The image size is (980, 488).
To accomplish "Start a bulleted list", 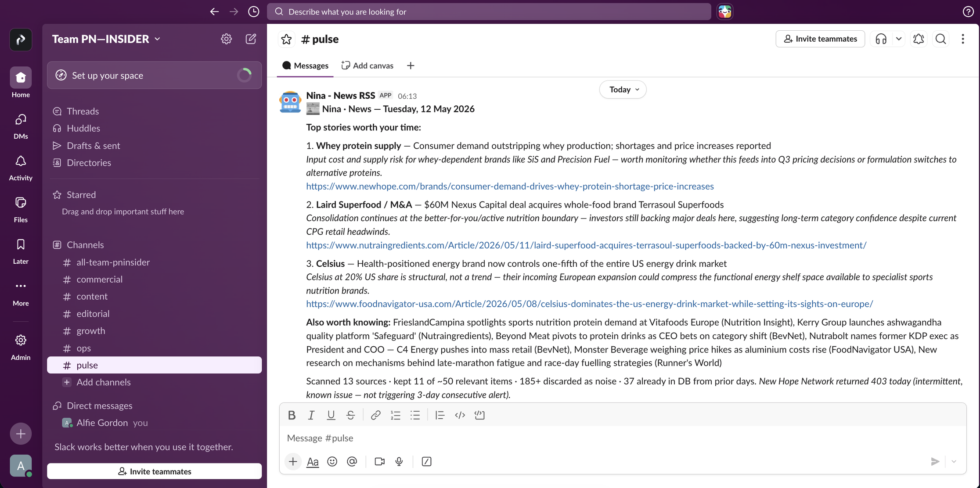I will tap(415, 415).
